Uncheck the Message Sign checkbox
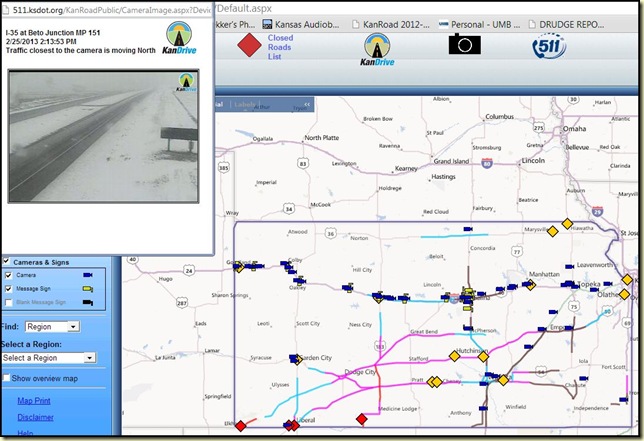644x441 pixels. pos(8,289)
